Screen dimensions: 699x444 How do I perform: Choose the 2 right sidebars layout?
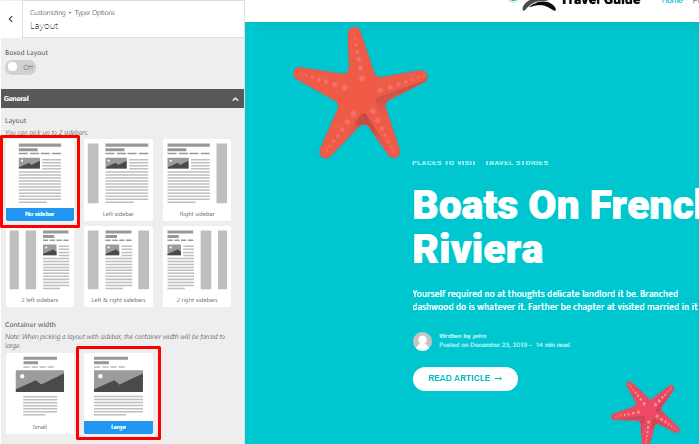197,267
